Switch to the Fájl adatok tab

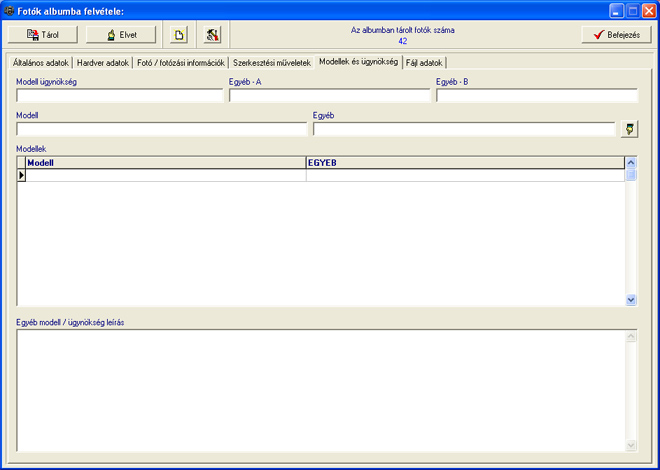coord(424,63)
